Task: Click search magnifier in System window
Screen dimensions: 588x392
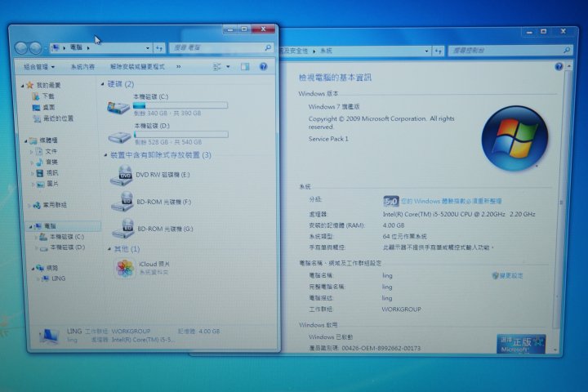Action: click(x=567, y=50)
